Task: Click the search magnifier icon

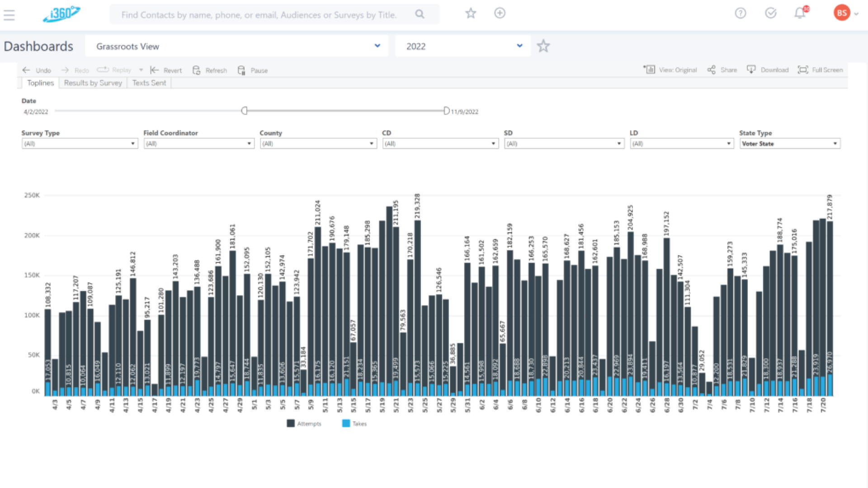Action: 420,14
